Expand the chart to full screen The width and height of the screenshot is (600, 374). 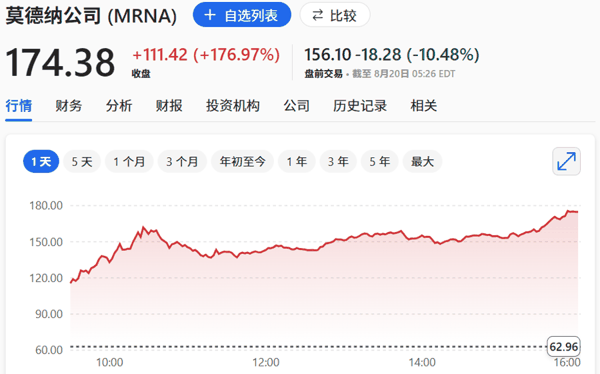coord(566,161)
